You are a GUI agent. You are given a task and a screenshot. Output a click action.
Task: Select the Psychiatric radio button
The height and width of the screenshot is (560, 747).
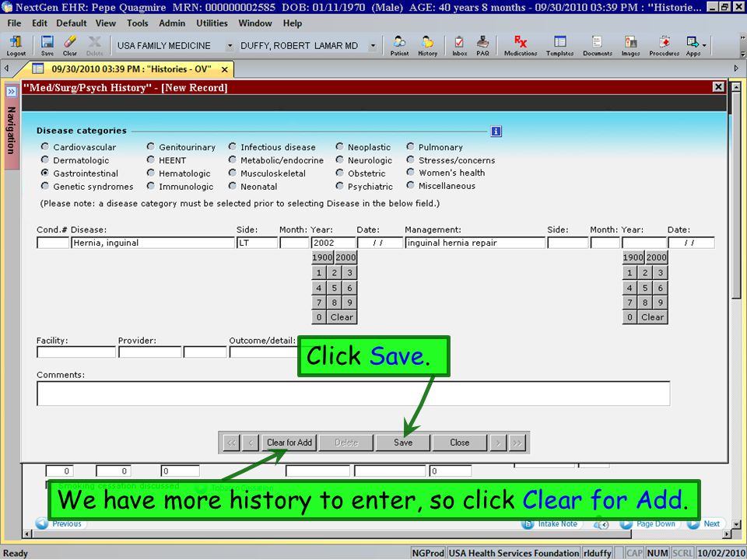[x=339, y=186]
